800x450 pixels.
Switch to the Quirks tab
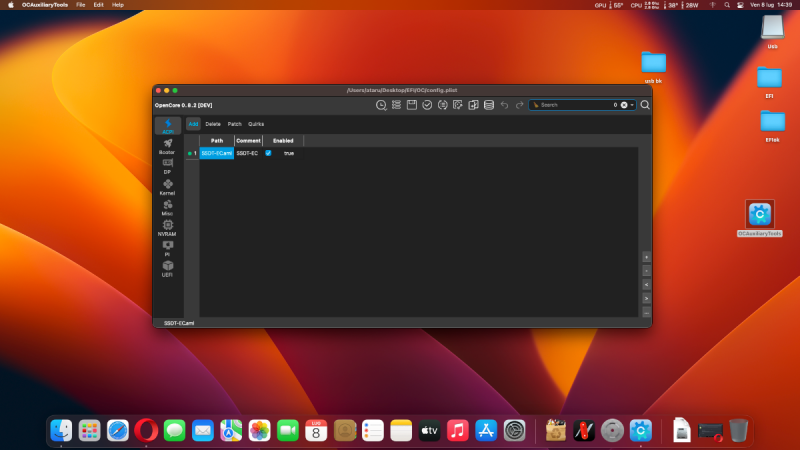(256, 123)
